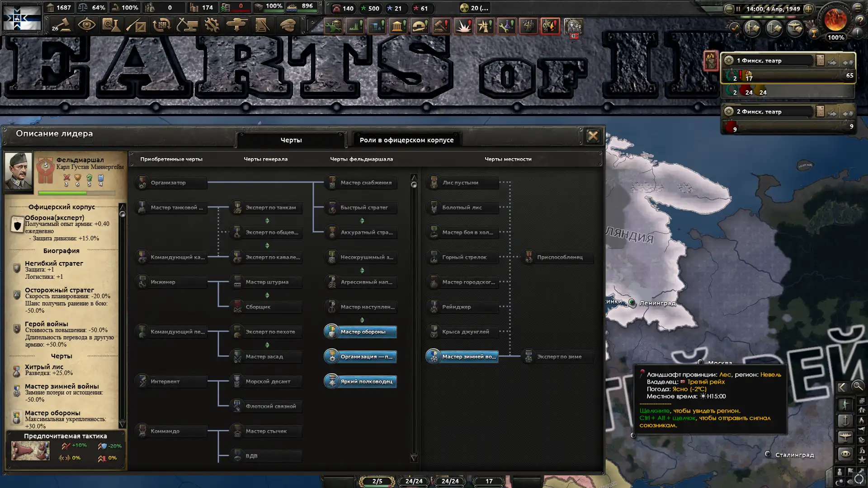Click the leader experience progress bar
Viewport: 868px width, 488px height.
pyautogui.click(x=77, y=193)
